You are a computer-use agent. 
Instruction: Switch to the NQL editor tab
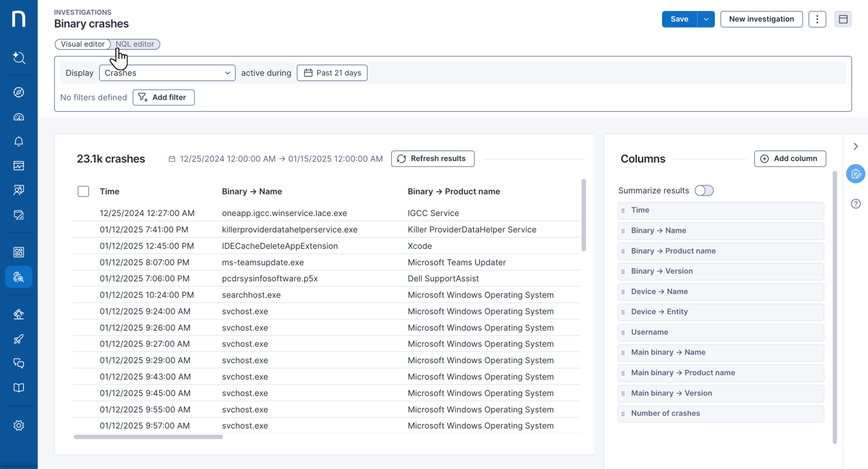[135, 44]
